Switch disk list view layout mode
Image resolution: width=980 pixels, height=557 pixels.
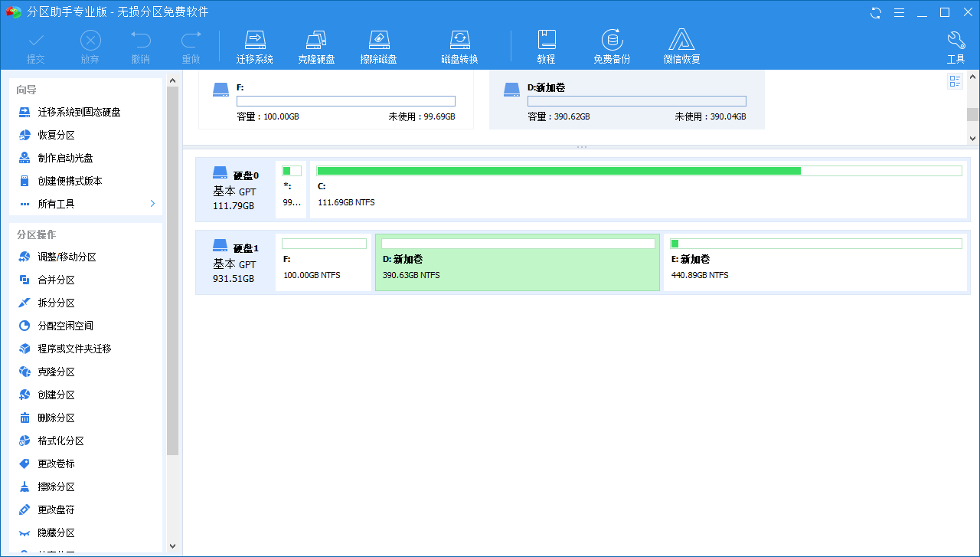pyautogui.click(x=955, y=80)
